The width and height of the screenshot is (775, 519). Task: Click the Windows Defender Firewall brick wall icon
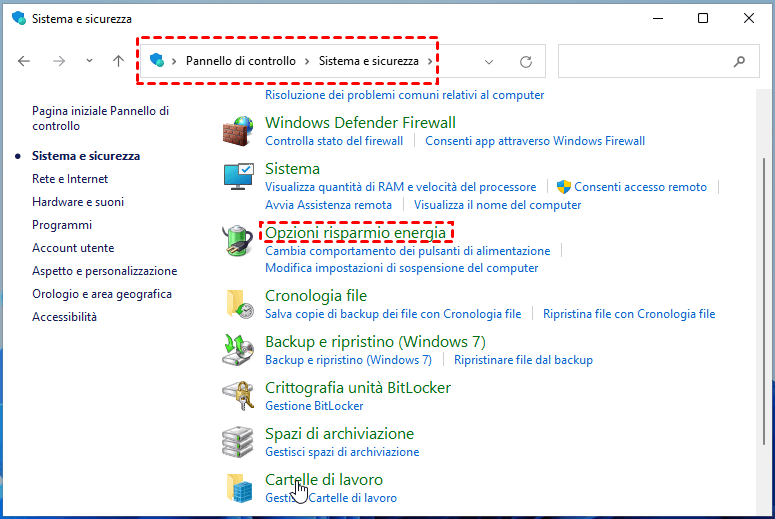(x=238, y=131)
